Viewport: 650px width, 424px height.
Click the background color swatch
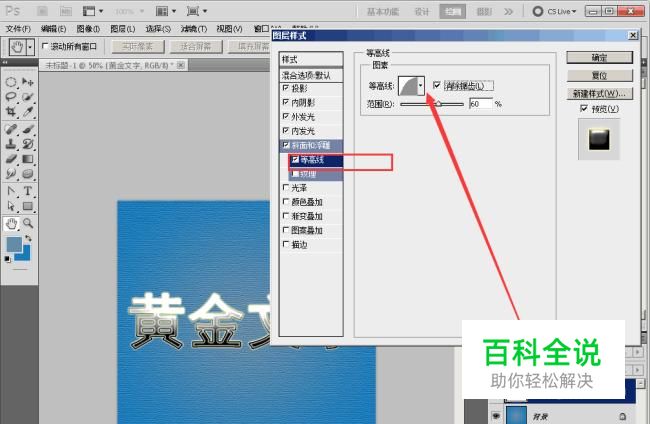(26, 254)
